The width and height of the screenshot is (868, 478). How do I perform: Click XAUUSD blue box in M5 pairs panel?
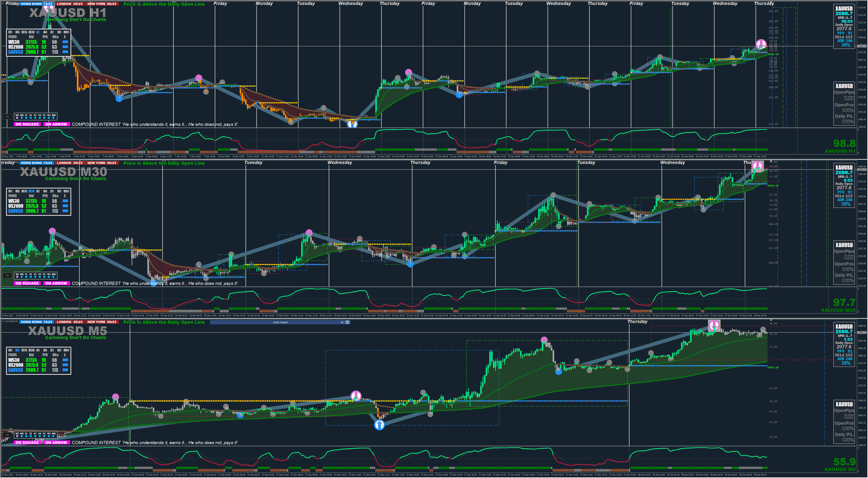pyautogui.click(x=65, y=370)
